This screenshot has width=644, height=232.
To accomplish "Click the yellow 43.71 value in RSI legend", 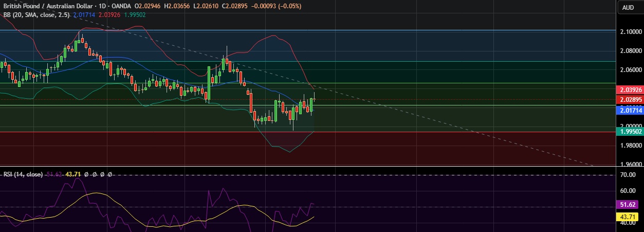I will point(72,174).
